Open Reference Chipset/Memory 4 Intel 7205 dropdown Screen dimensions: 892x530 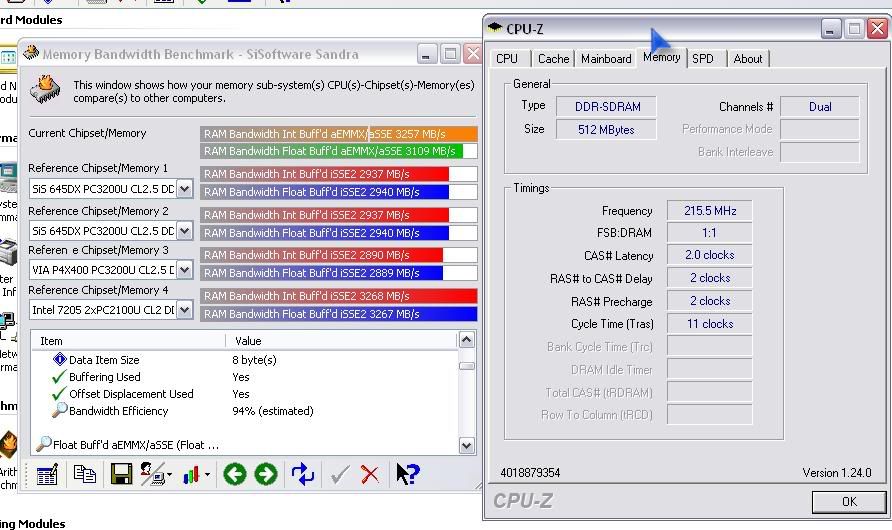coord(184,310)
